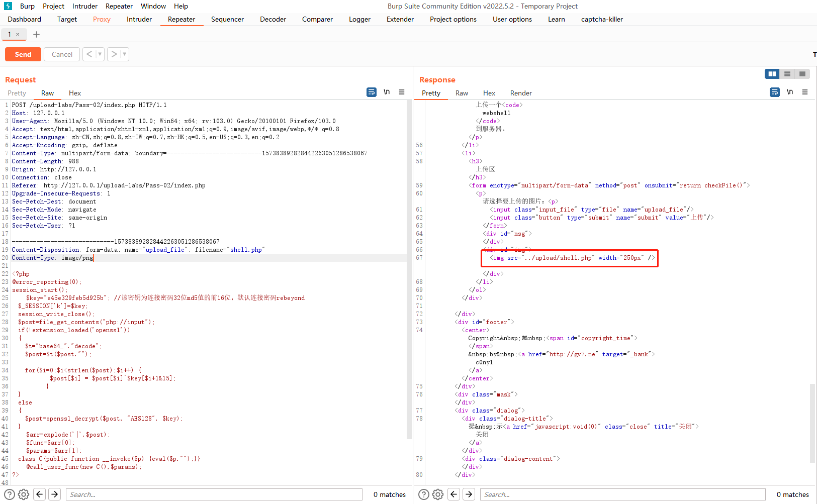Open the Project options tab

(x=453, y=19)
